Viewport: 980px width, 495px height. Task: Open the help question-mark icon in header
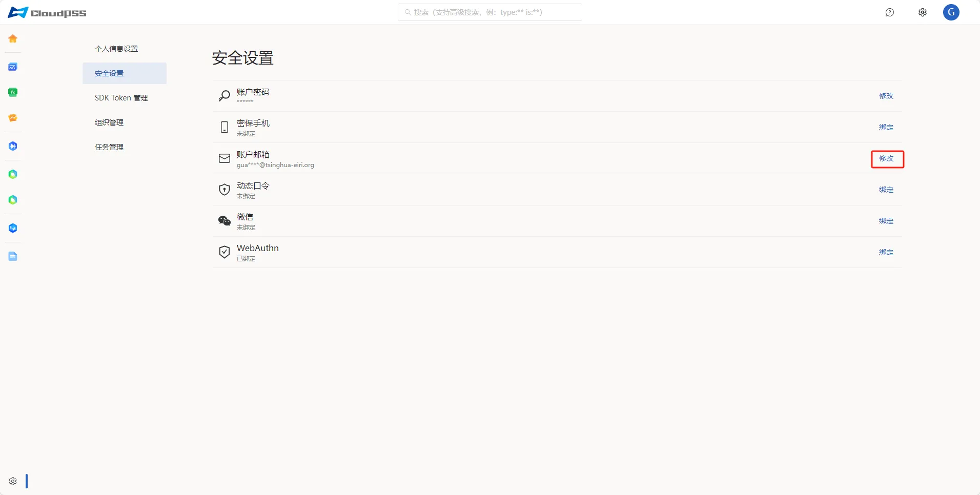click(890, 12)
